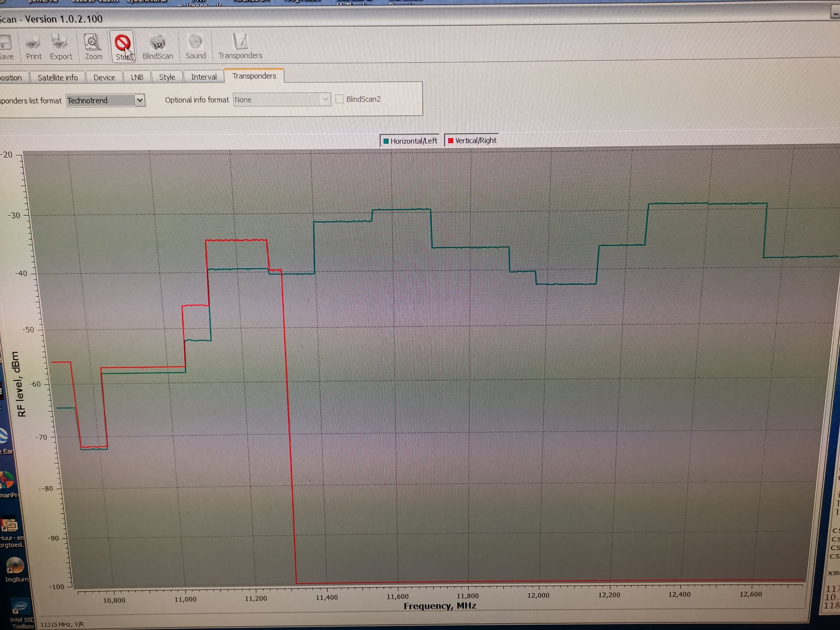Click the 11315 MHz status bar readout

[62, 624]
